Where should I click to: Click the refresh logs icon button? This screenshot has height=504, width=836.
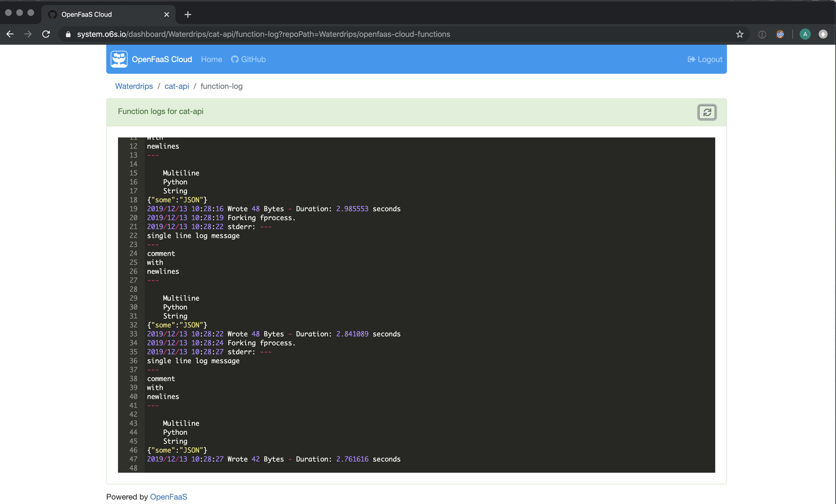(x=707, y=112)
